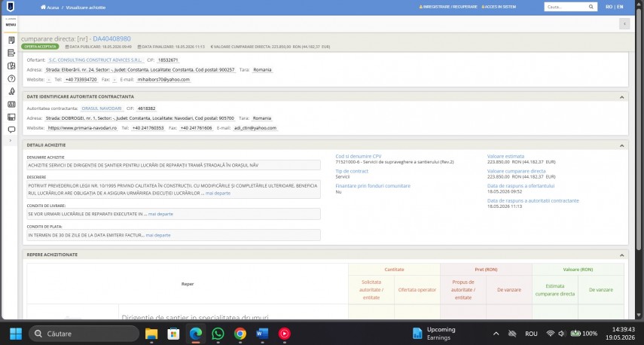
Task: Open purchase number DA40408980 link
Action: [111, 38]
